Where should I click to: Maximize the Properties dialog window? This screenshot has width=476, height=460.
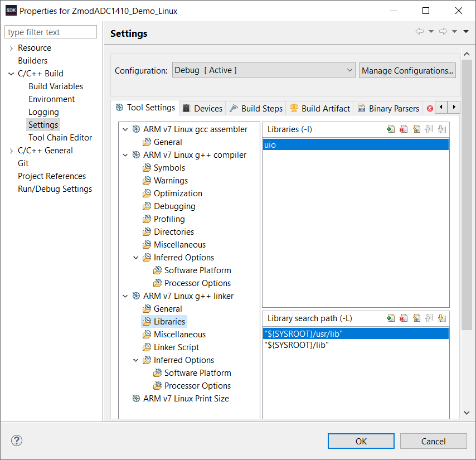click(426, 11)
